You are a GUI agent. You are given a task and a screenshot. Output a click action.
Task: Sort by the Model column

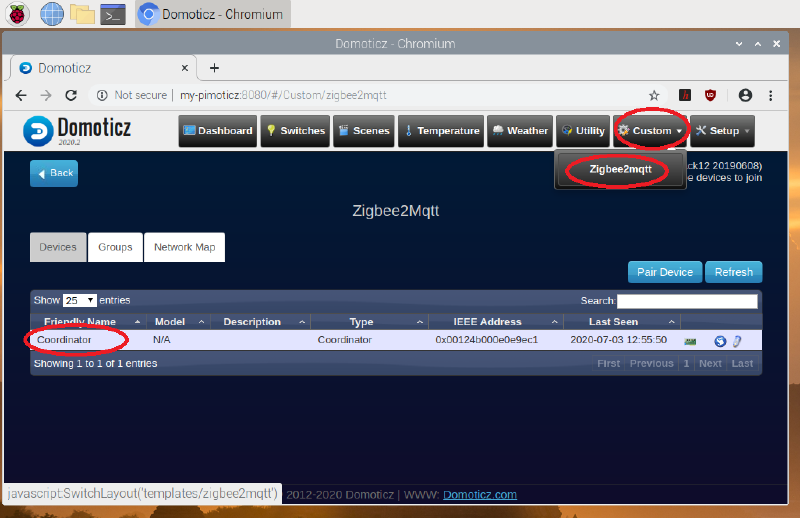point(179,322)
